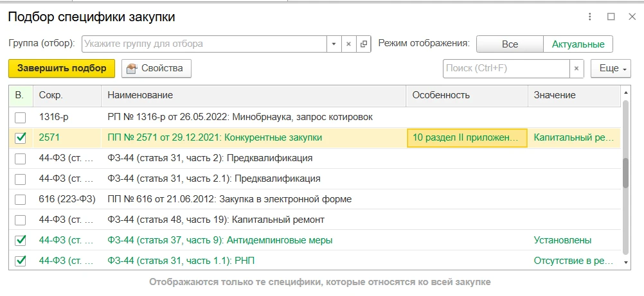Switch display mode to Актуальные
Viewport: 644px width, 296px height.
coord(578,44)
